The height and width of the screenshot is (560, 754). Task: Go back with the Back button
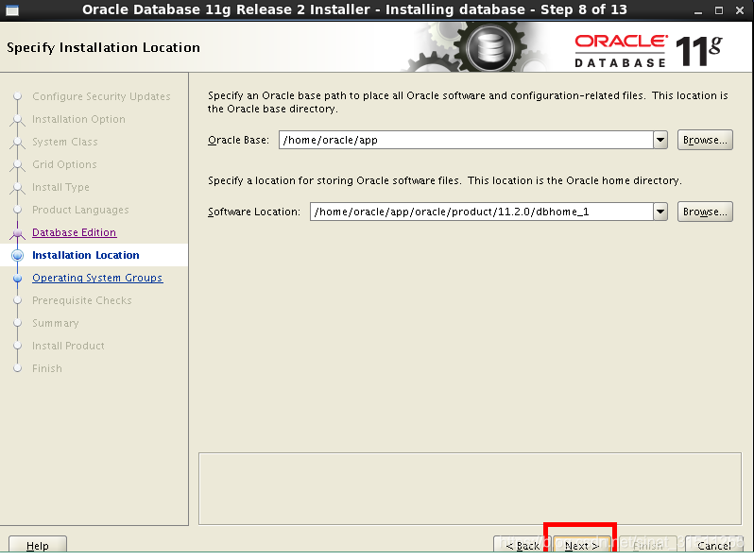pyautogui.click(x=523, y=545)
